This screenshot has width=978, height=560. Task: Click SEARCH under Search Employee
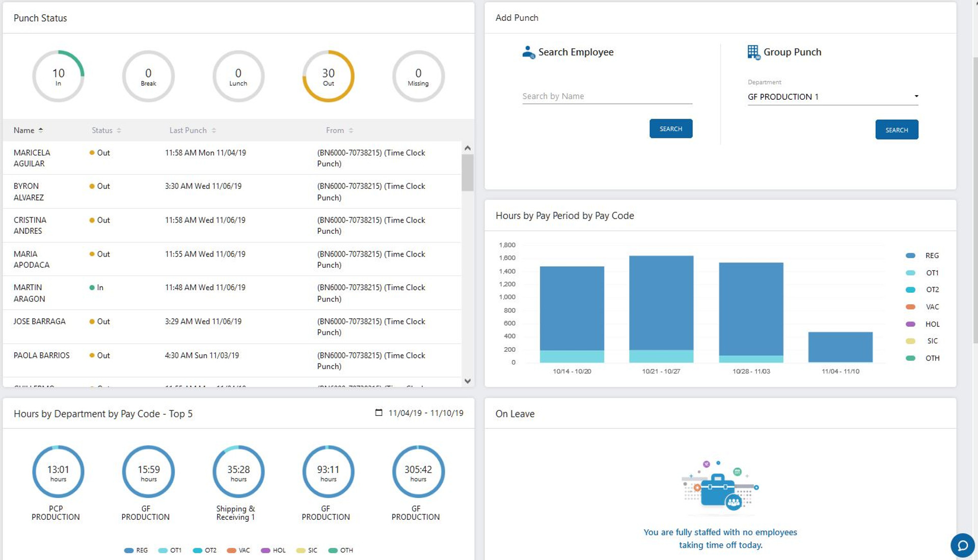tap(671, 128)
